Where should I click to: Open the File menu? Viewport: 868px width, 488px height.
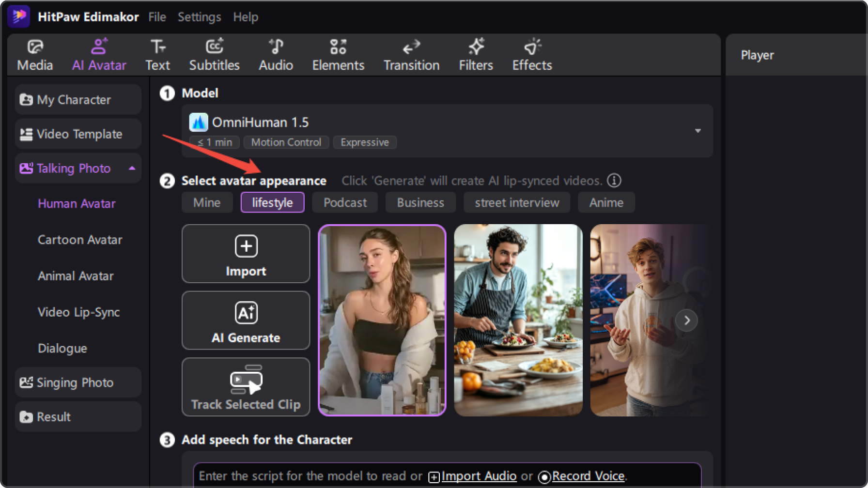coord(157,17)
